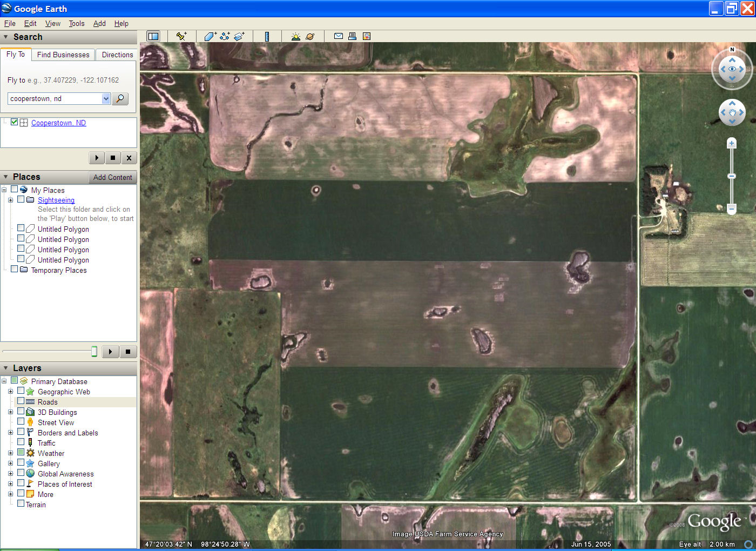The height and width of the screenshot is (551, 756).
Task: Click the Street View pegman icon
Action: coord(30,422)
